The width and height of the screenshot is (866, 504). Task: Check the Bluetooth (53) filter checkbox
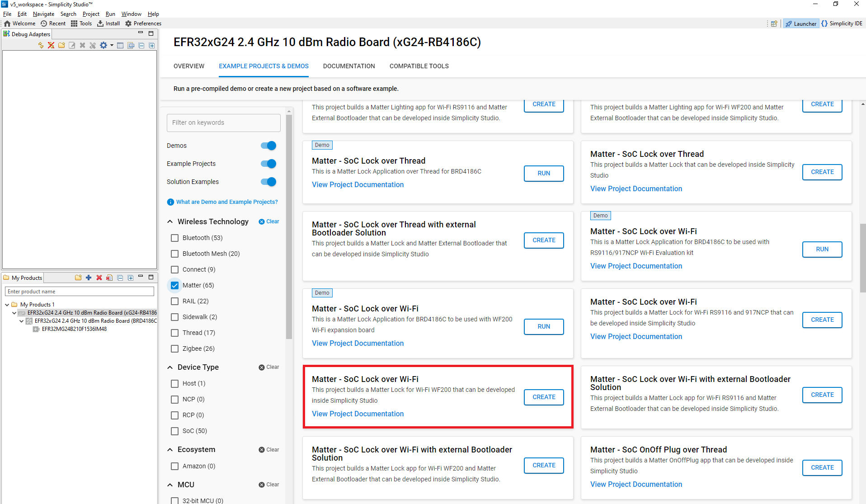[174, 238]
